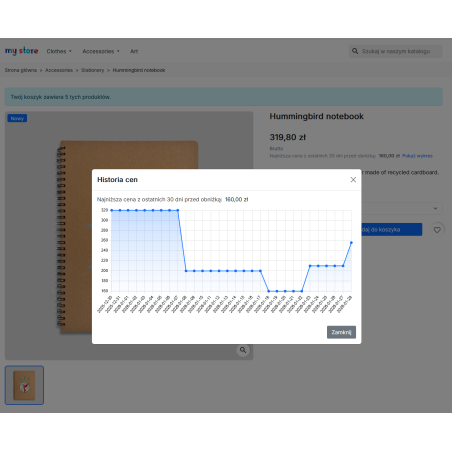Screen dimensions: 452x452
Task: Add product to wishlist heart icon
Action: (x=437, y=230)
